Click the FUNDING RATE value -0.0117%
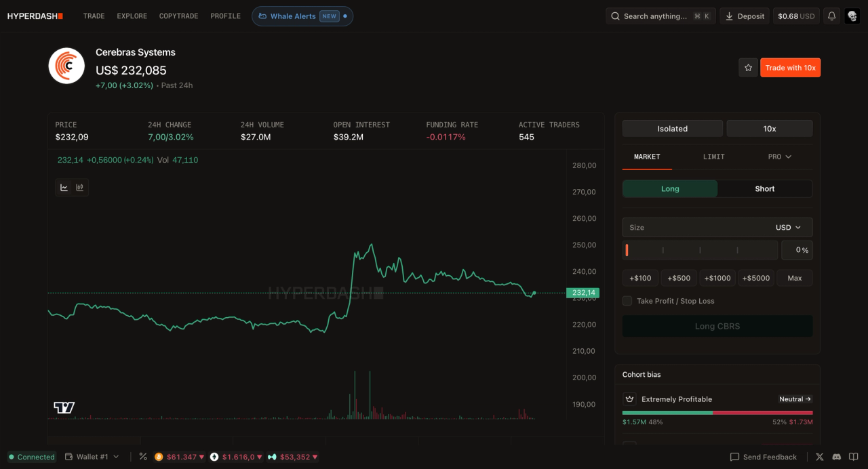The height and width of the screenshot is (469, 868). point(446,137)
